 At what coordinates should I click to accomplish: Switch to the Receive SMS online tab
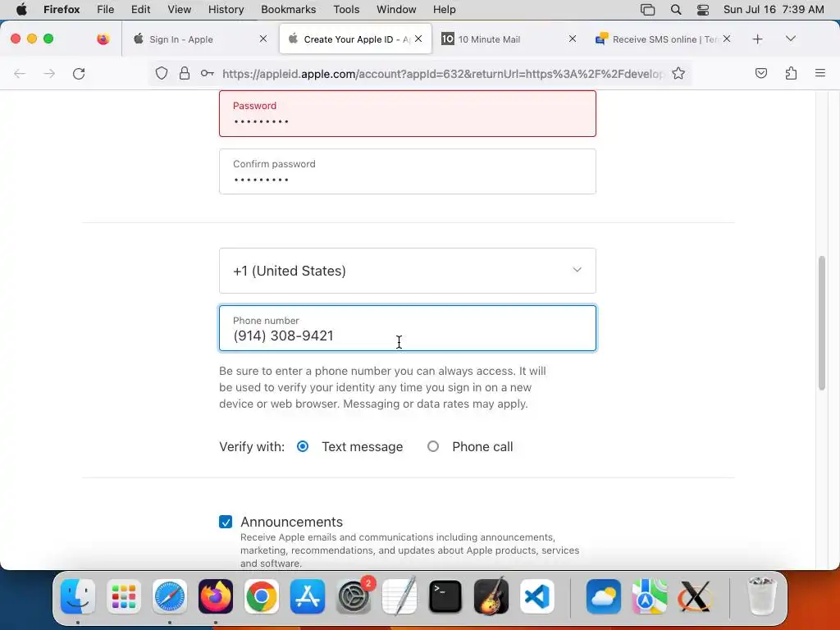coord(662,39)
